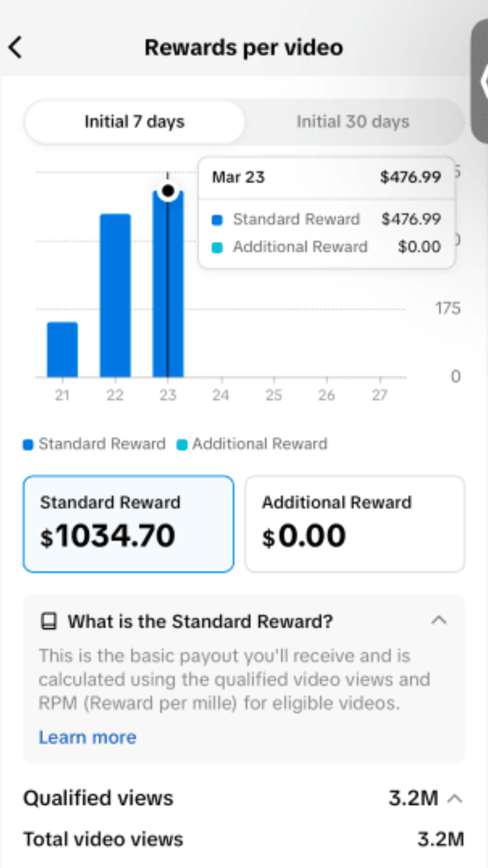Click the 24 date label on chart axis
The image size is (488, 868).
[x=221, y=395]
